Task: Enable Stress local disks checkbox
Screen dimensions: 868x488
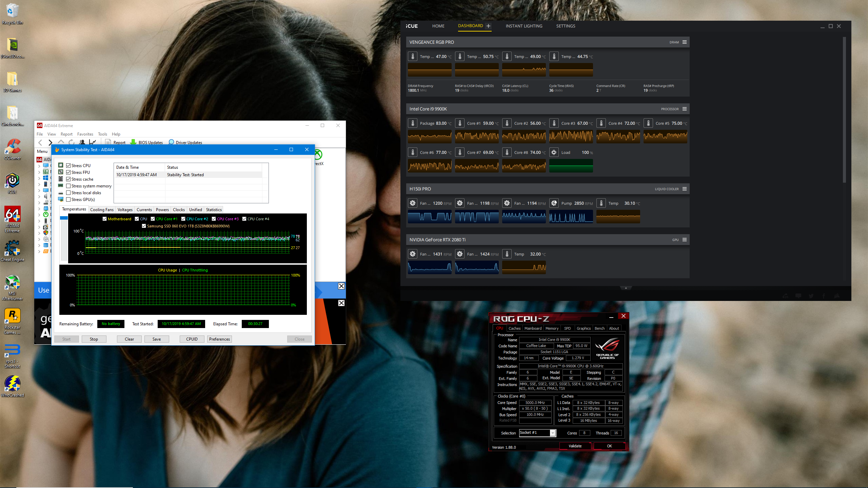Action: click(x=68, y=192)
